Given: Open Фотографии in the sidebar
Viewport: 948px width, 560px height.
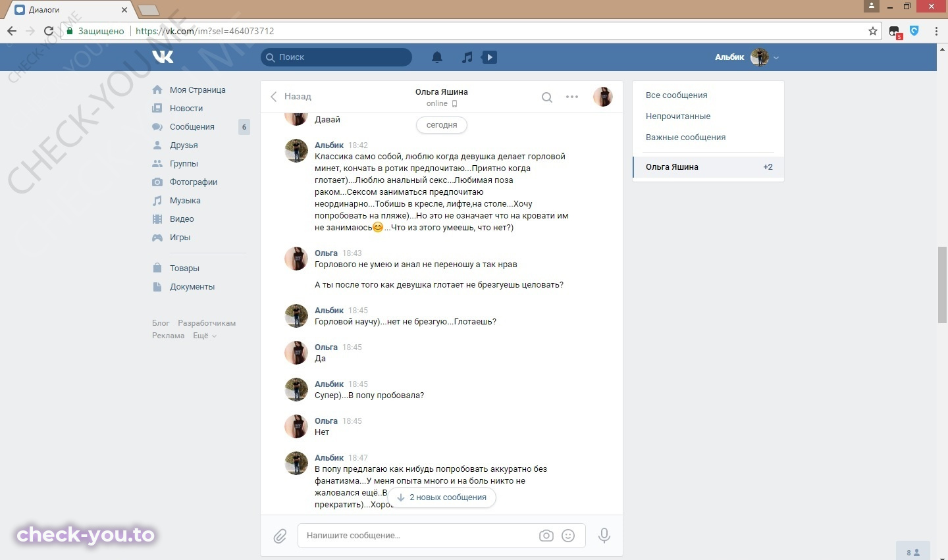Looking at the screenshot, I should 194,182.
